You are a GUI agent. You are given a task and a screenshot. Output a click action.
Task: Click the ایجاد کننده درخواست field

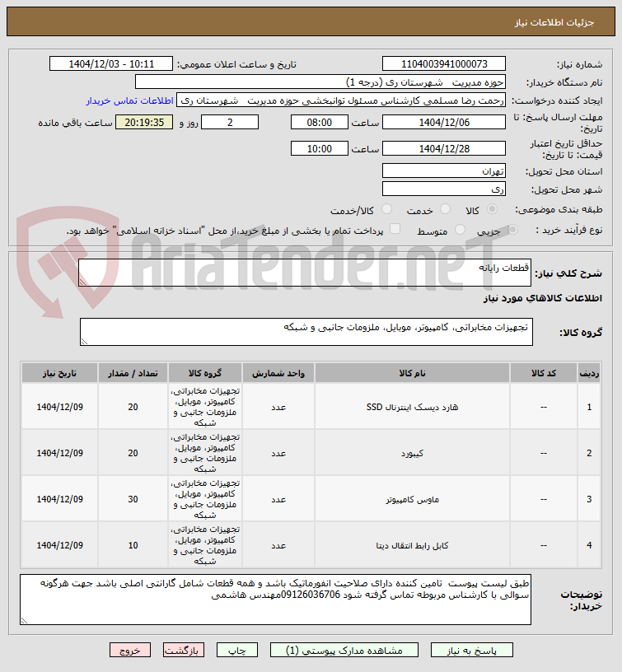pos(341,100)
